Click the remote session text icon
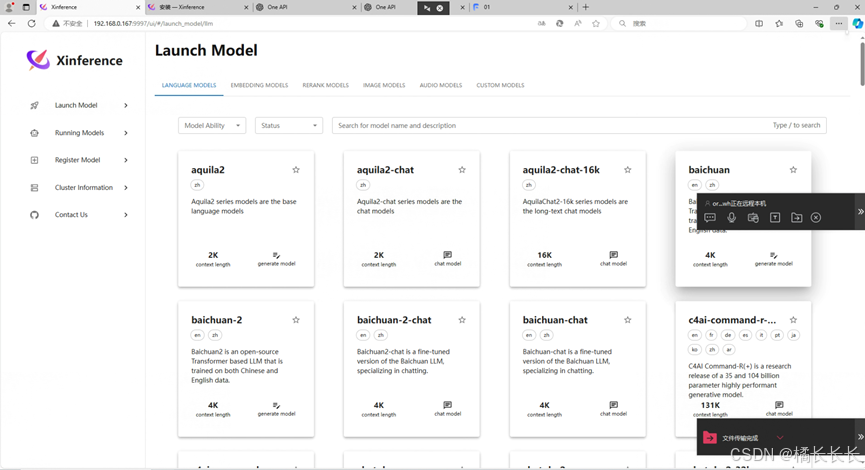This screenshot has width=865, height=470. [775, 218]
